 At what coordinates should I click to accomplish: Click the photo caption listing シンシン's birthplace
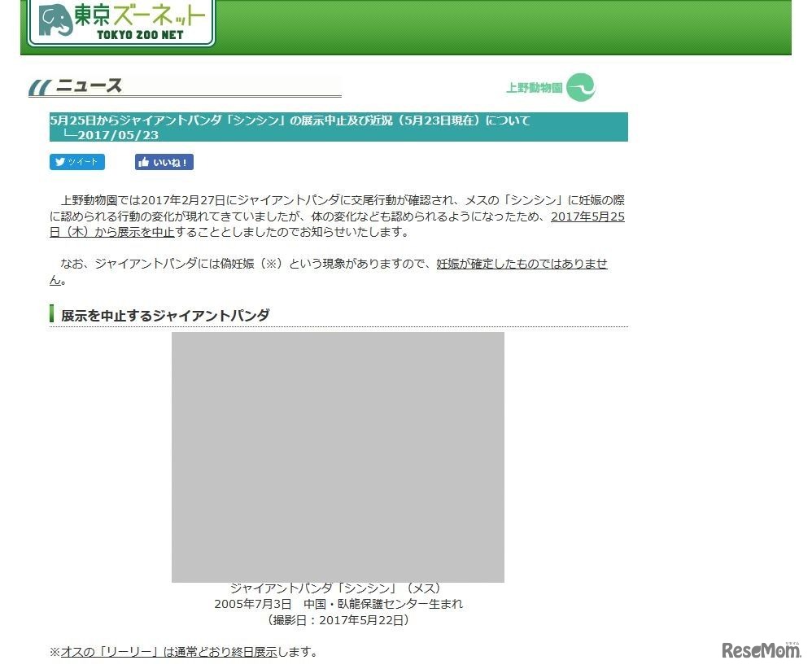pos(338,604)
